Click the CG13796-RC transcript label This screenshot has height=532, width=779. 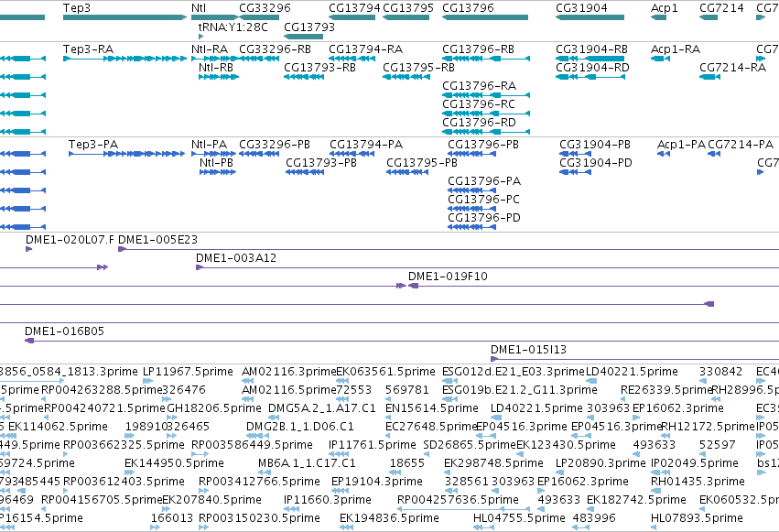pos(479,104)
